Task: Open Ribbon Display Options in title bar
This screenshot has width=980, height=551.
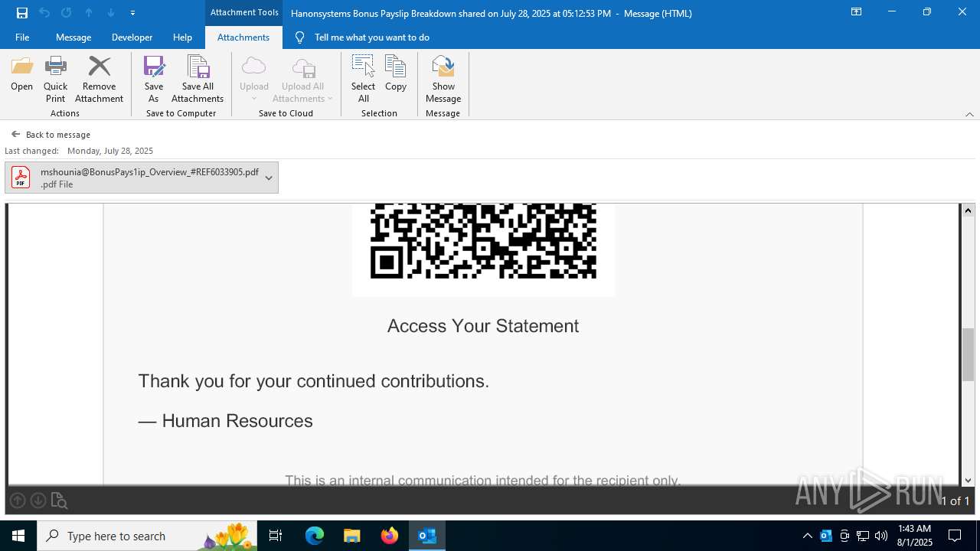Action: click(x=856, y=12)
